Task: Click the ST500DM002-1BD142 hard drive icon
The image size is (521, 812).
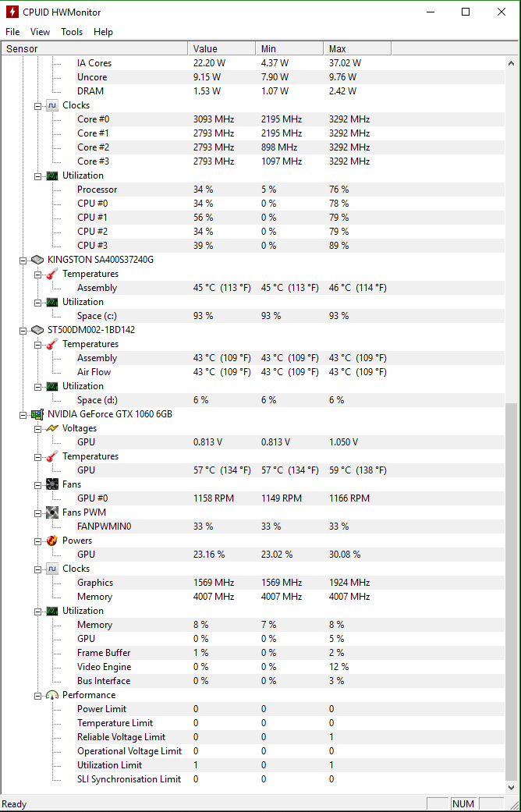Action: (37, 330)
